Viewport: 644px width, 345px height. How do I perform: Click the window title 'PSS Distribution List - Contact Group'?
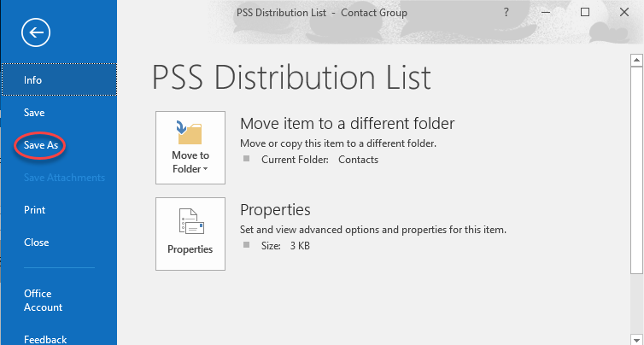pyautogui.click(x=322, y=13)
